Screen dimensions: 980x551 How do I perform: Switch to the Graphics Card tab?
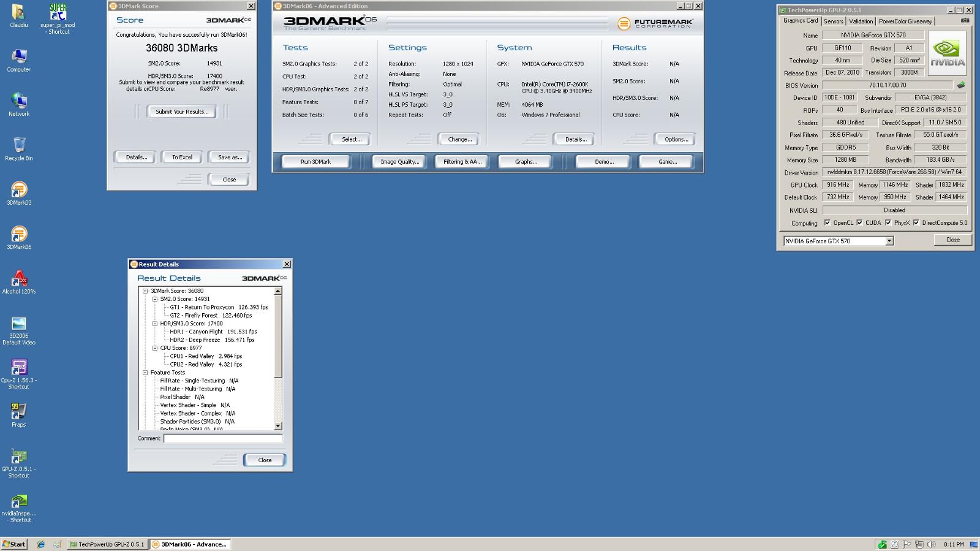tap(801, 20)
